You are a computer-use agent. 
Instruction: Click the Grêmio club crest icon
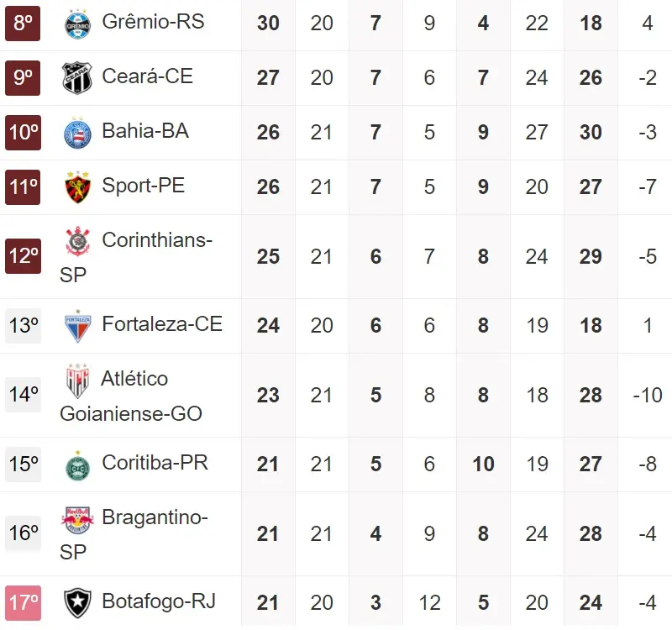coord(77,24)
